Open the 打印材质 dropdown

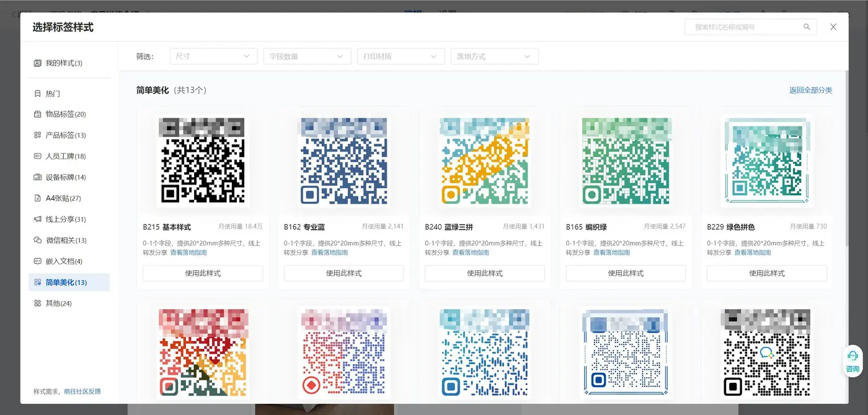[x=401, y=56]
